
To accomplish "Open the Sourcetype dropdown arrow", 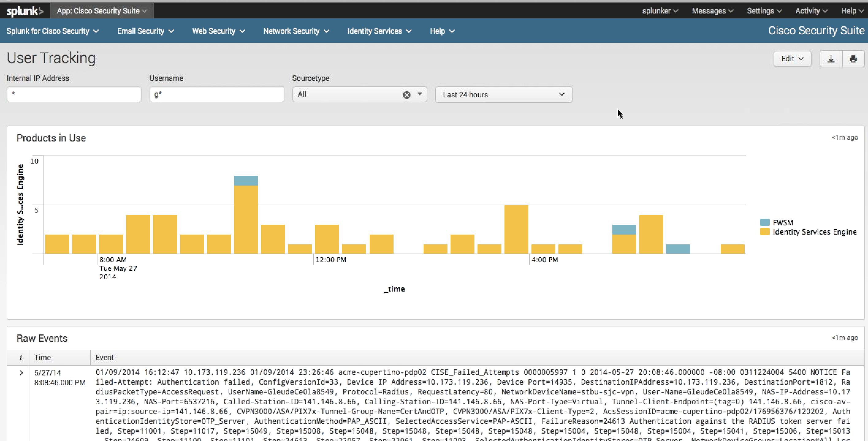I will tap(420, 94).
